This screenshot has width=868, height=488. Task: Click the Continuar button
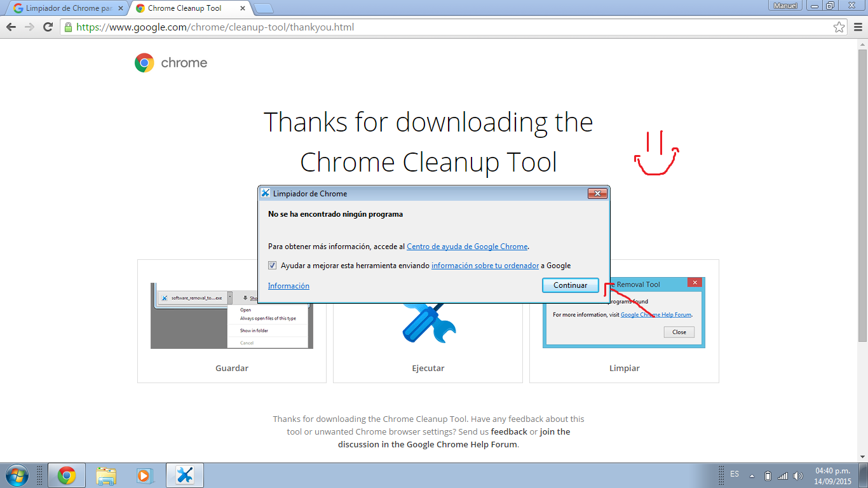(x=571, y=285)
